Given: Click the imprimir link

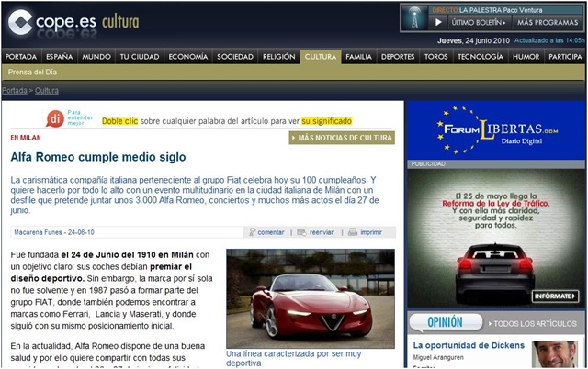Looking at the screenshot, I should (x=371, y=232).
